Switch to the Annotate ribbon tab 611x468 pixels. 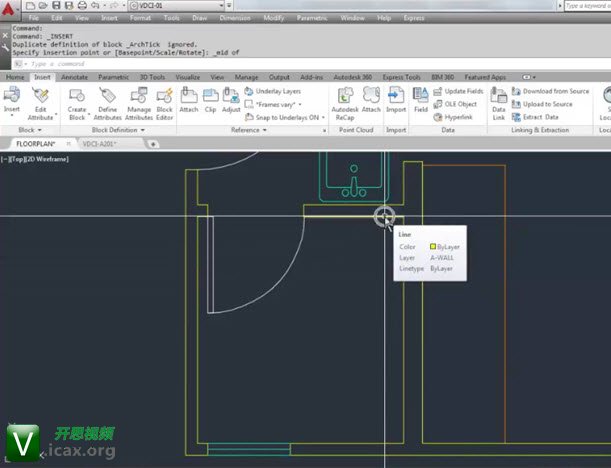[x=74, y=77]
